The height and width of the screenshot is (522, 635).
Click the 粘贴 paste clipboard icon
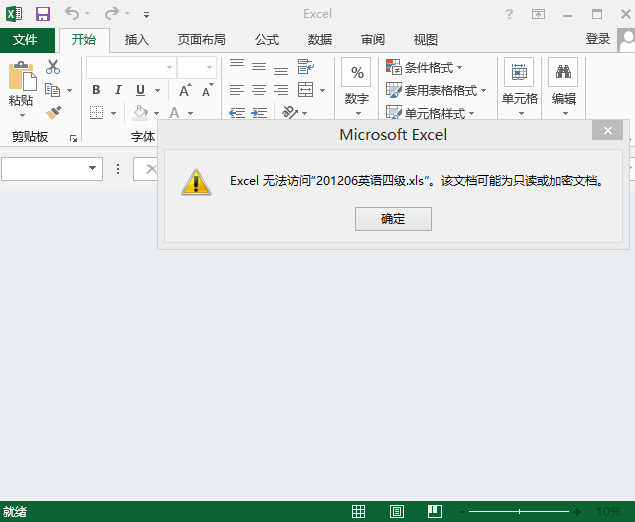click(x=22, y=75)
